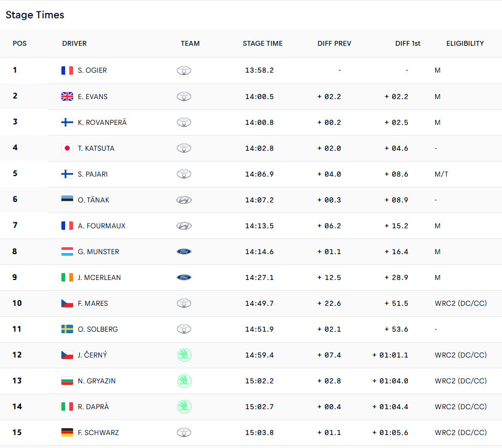The width and height of the screenshot is (502, 448).
Task: Click the Swedish flag next to O. Solberg
Action: (x=67, y=329)
